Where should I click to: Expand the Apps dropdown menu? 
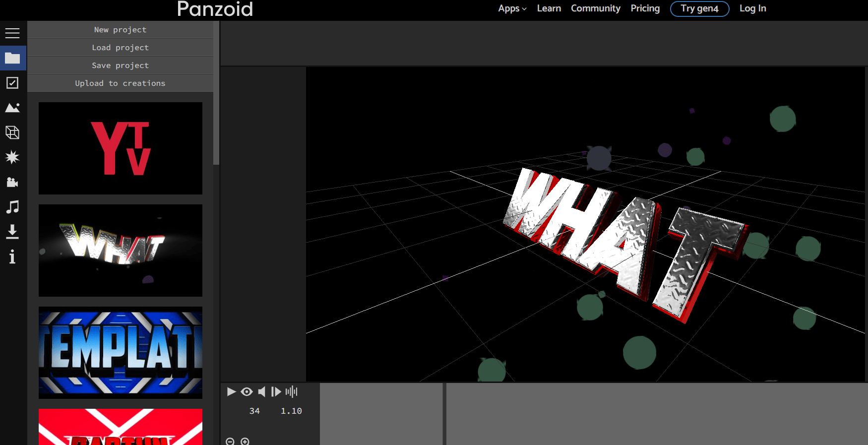pyautogui.click(x=512, y=8)
